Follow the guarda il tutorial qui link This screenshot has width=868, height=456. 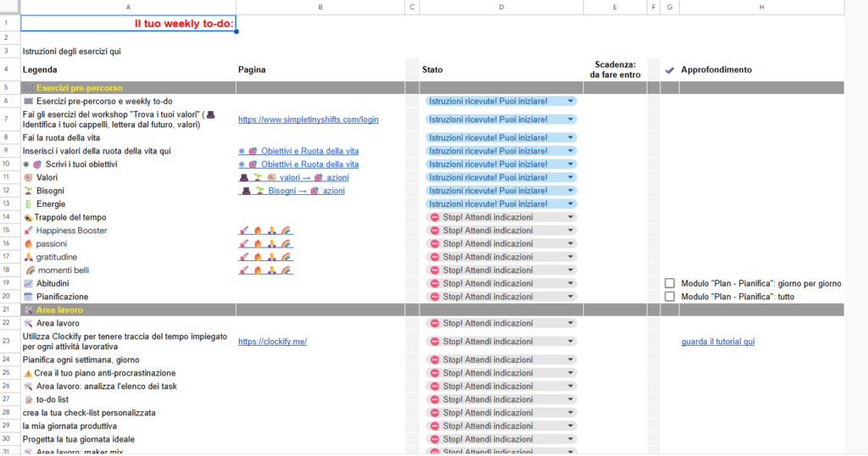pos(717,342)
